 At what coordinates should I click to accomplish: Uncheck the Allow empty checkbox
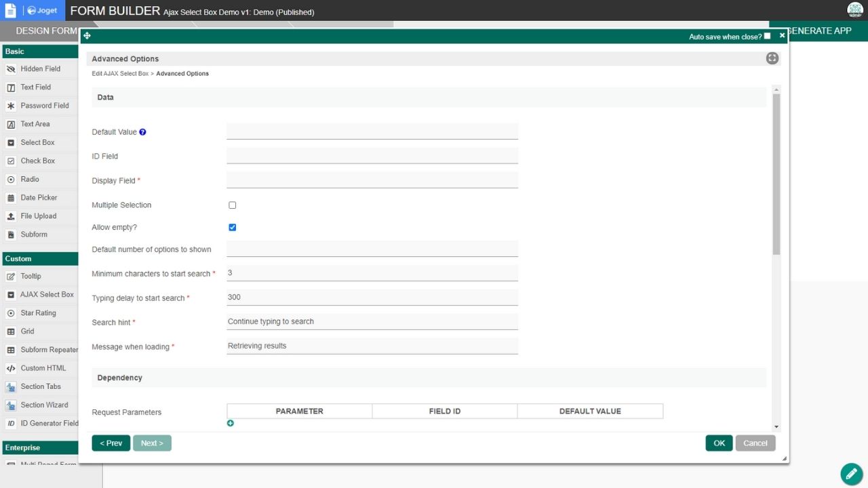[232, 227]
